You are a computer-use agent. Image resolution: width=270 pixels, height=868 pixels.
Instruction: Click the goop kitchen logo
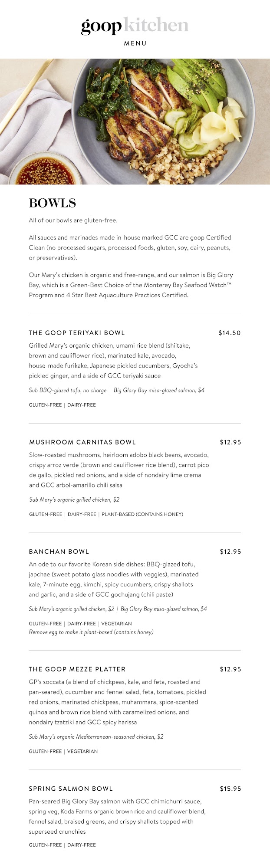coord(135,26)
